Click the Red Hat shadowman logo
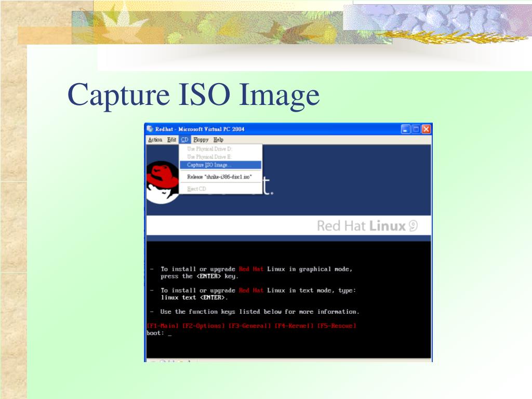Image resolution: width=532 pixels, height=399 pixels. (163, 182)
